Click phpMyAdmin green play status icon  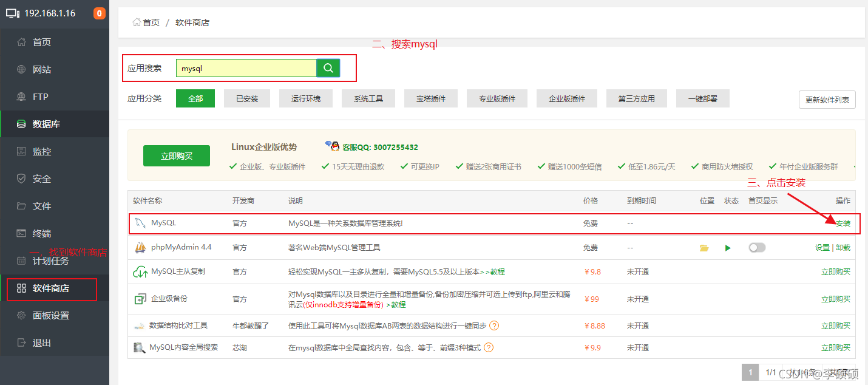tap(728, 248)
